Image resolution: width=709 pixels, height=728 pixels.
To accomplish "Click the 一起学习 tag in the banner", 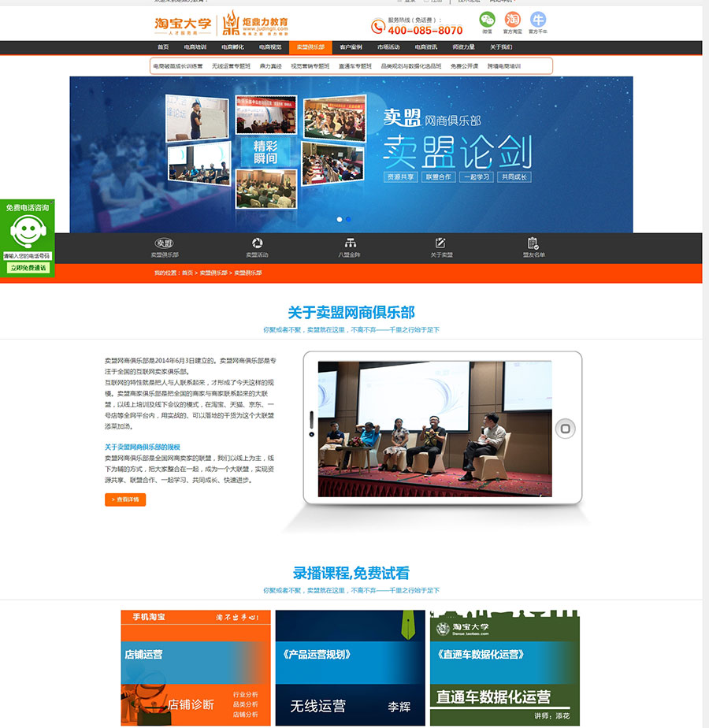I will pos(477,177).
